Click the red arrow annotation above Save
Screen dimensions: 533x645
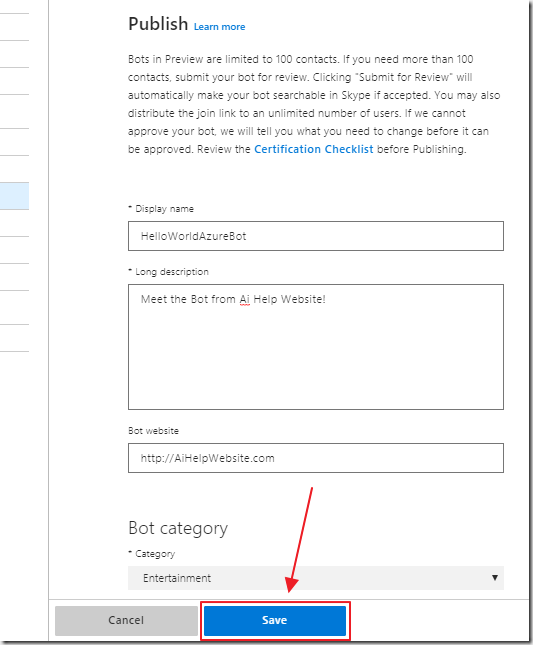(x=299, y=540)
